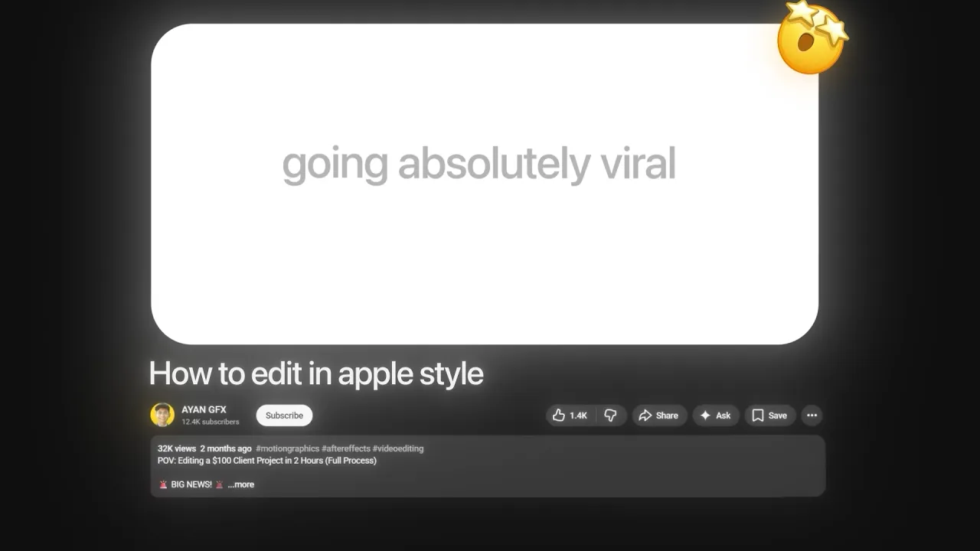
Task: Open the #motiongraphics hashtag
Action: (x=287, y=448)
